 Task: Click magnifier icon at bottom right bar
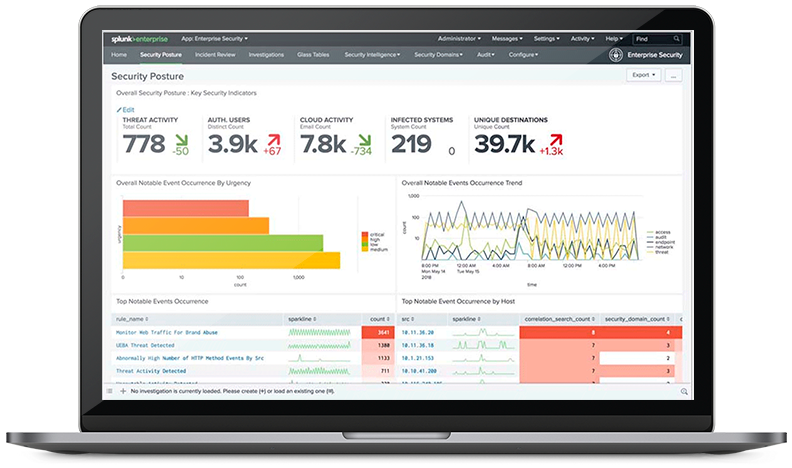(x=684, y=391)
